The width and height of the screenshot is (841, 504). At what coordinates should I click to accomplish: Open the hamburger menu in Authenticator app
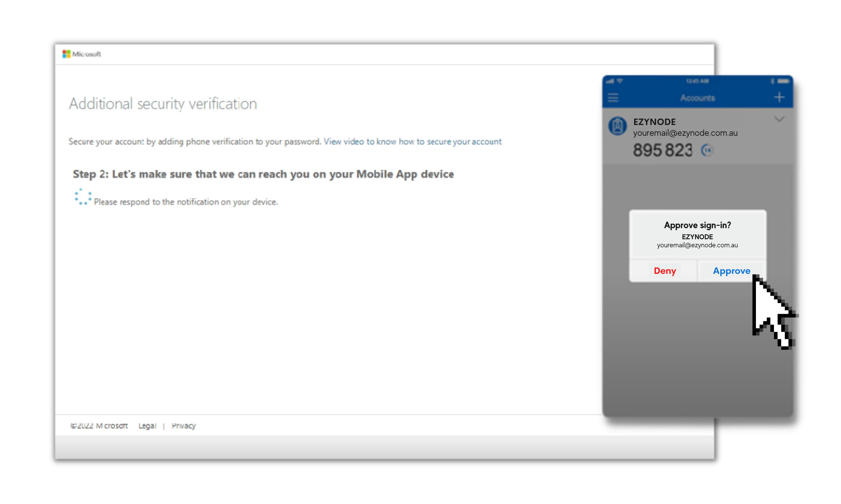(613, 98)
